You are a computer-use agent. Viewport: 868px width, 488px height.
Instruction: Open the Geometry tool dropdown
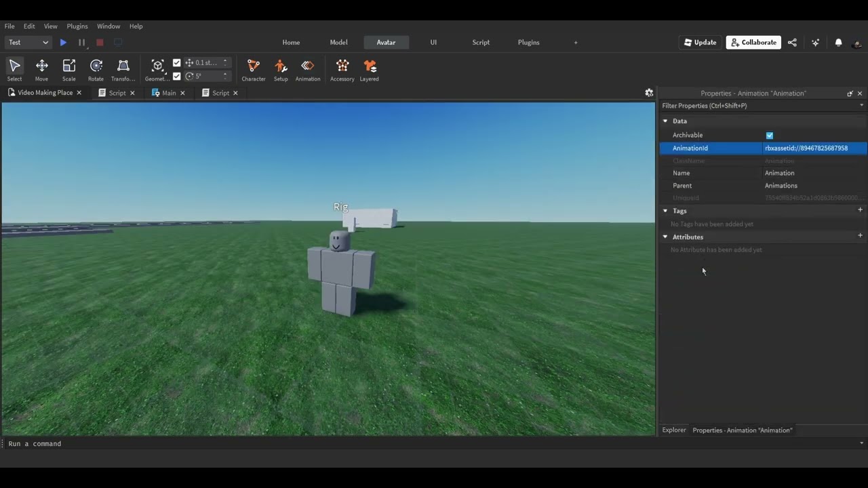click(157, 70)
